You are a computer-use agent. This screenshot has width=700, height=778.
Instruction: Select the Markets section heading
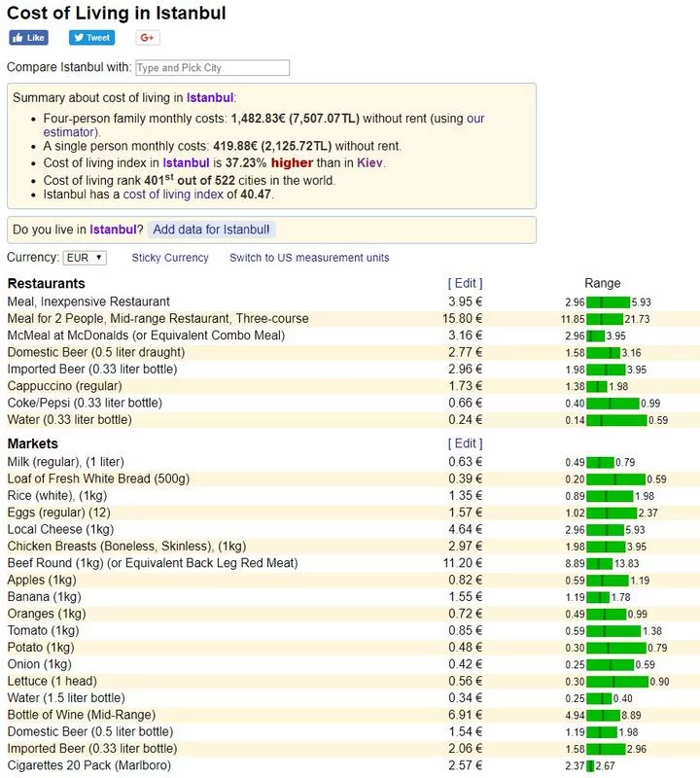point(33,443)
